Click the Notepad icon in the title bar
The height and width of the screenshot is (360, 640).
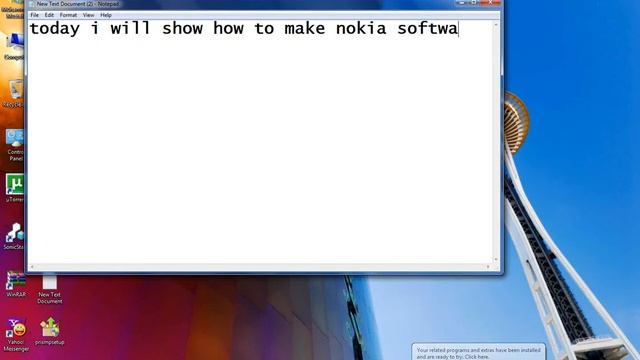coord(31,4)
